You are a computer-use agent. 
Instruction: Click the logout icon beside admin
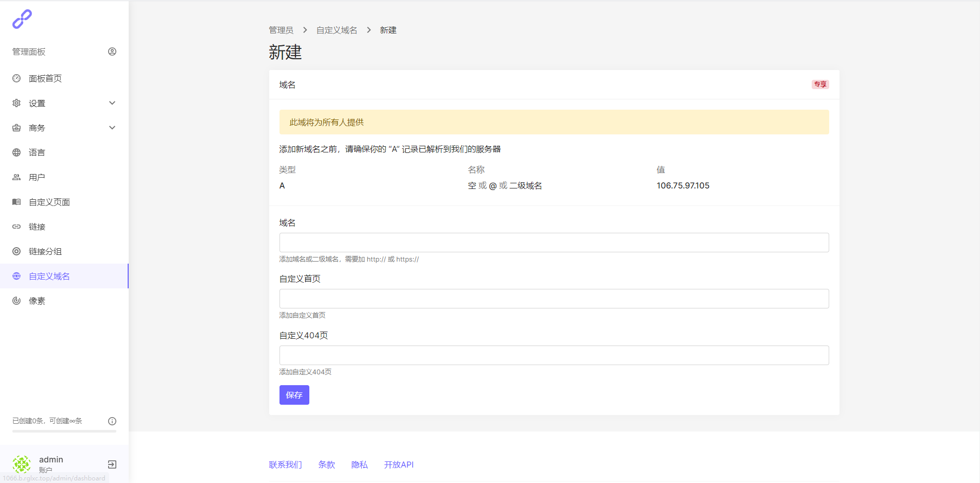point(112,464)
